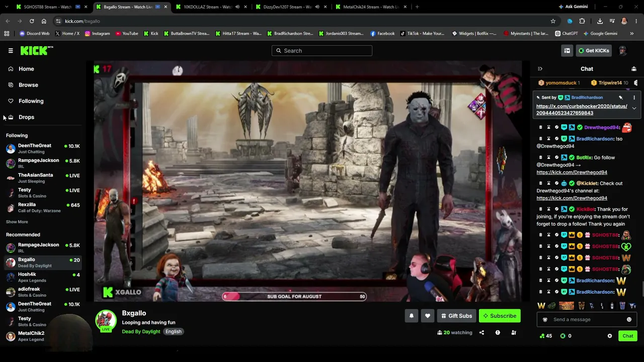Screen dimensions: 644x362
Task: Focus the Kick search field
Action: (x=322, y=50)
